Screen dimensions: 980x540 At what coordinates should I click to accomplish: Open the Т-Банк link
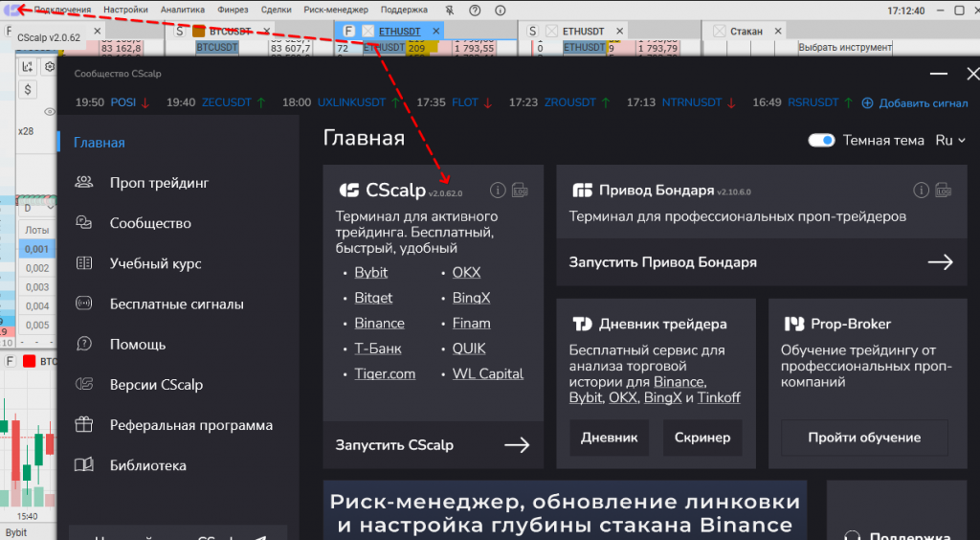click(x=378, y=349)
